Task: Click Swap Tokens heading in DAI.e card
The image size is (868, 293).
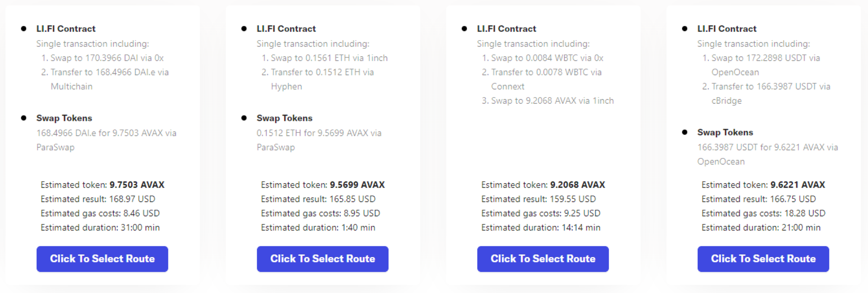Action: coord(64,118)
